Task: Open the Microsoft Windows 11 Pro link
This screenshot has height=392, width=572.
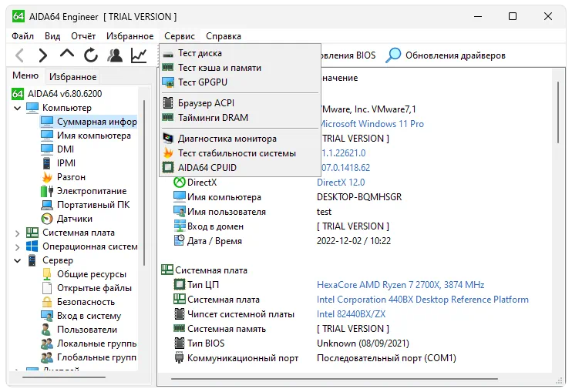Action: pyautogui.click(x=372, y=124)
